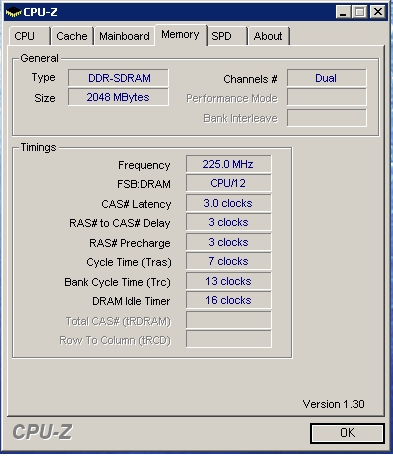This screenshot has height=457, width=393.
Task: Click the Channels # label
Action: click(x=250, y=79)
